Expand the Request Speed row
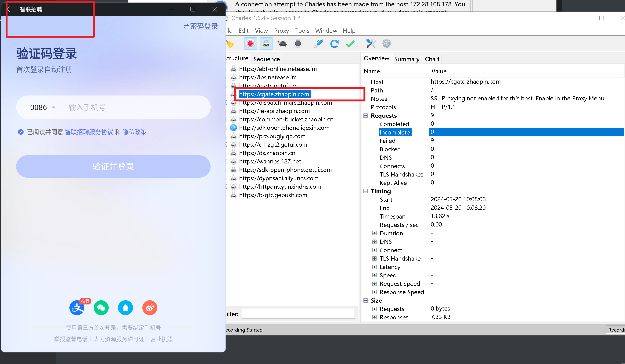This screenshot has height=364, width=625. pyautogui.click(x=374, y=283)
